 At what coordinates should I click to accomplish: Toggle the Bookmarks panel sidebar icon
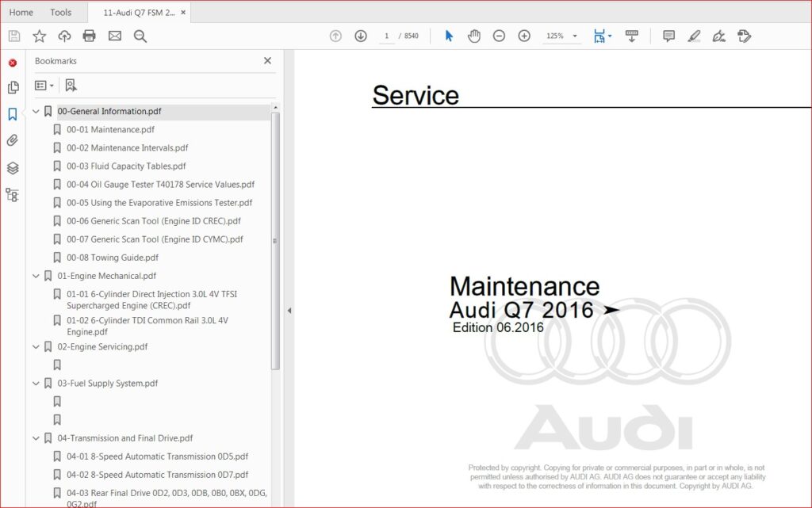[x=13, y=114]
